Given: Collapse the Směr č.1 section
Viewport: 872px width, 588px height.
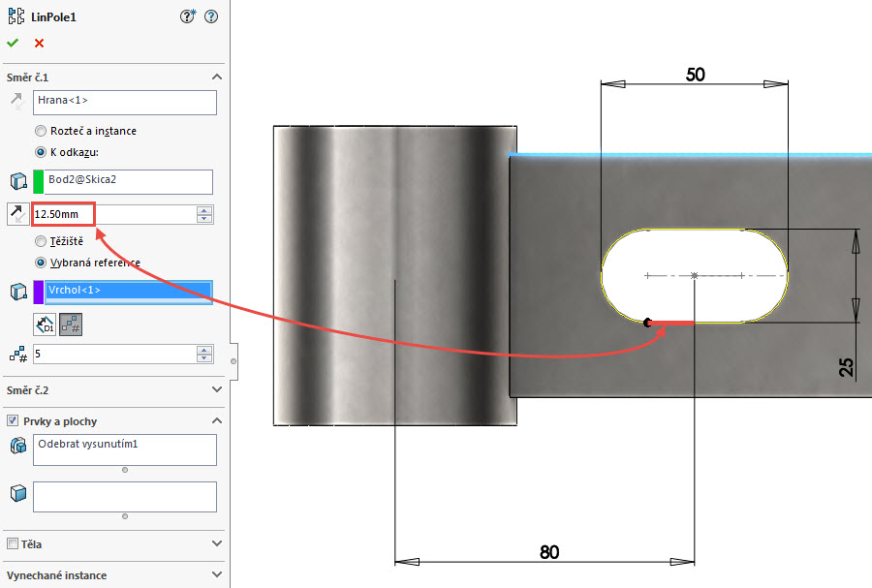Looking at the screenshot, I should (216, 77).
